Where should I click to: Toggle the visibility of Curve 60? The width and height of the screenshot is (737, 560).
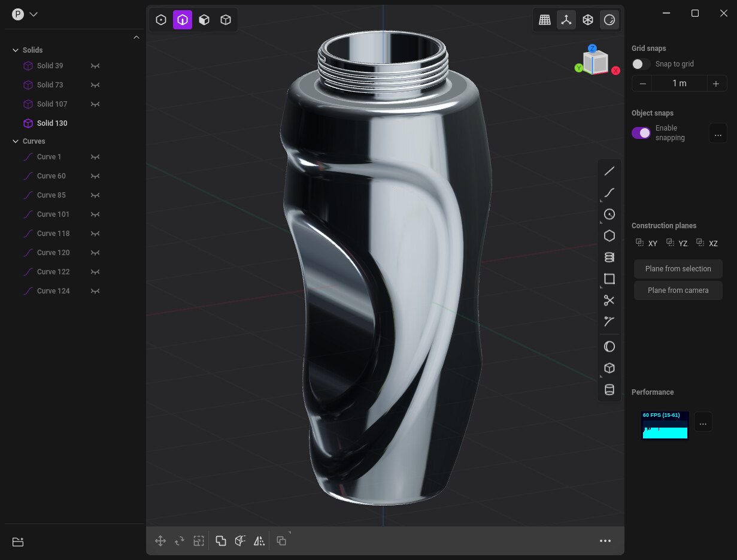tap(95, 175)
